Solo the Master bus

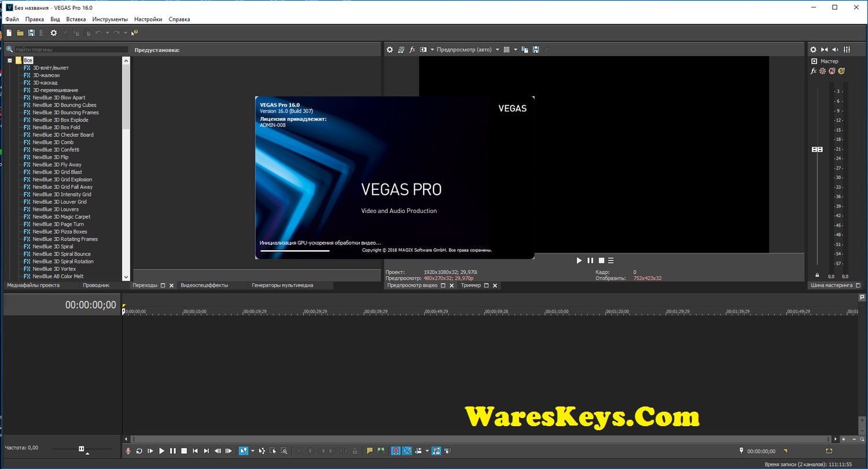(841, 71)
